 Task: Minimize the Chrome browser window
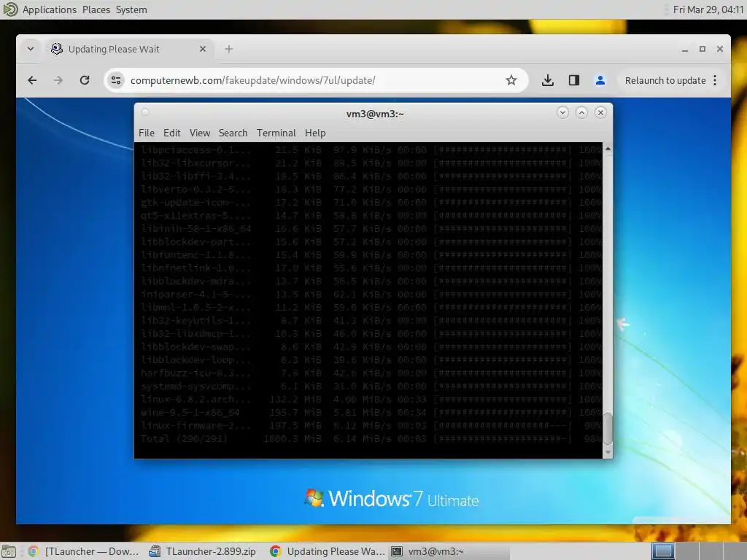(684, 49)
